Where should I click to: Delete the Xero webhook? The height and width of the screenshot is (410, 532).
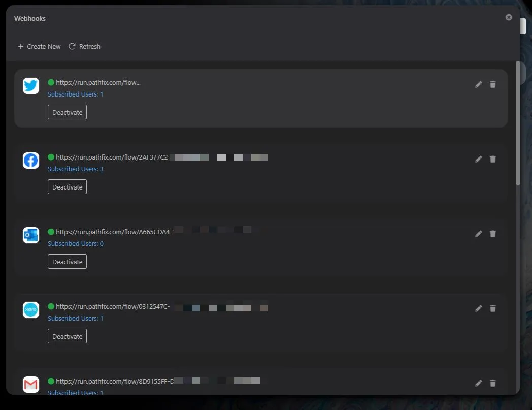(x=492, y=309)
